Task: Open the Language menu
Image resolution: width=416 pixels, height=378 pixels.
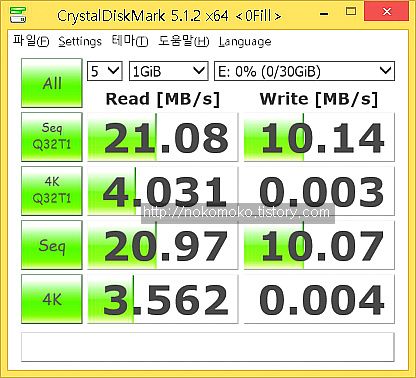Action: pyautogui.click(x=245, y=42)
